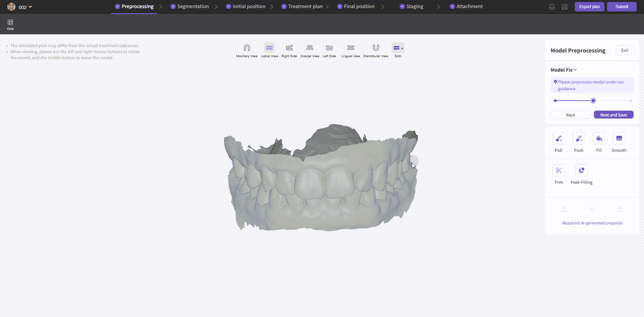Show the Right Side view
Screen dimensions: 644x317
[289, 51]
